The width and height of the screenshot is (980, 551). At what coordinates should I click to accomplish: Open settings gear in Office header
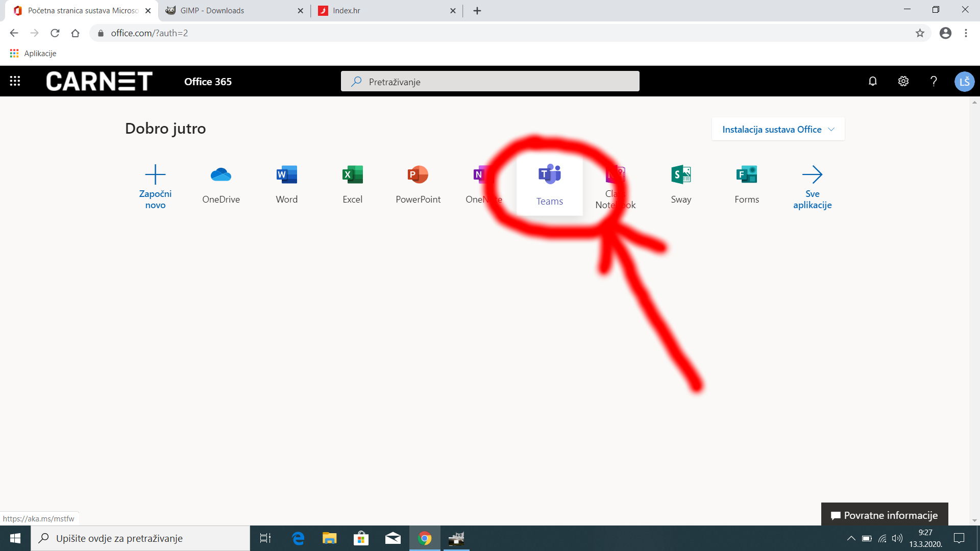903,81
